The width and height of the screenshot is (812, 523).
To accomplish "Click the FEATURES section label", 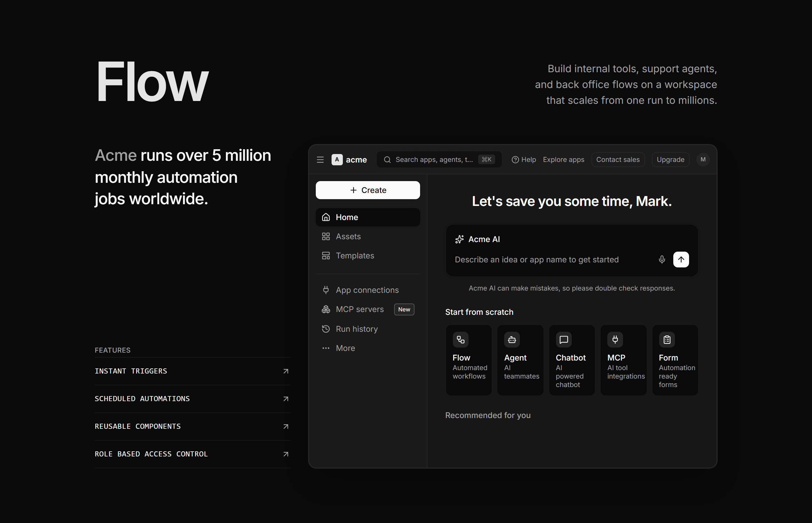I will pos(112,350).
